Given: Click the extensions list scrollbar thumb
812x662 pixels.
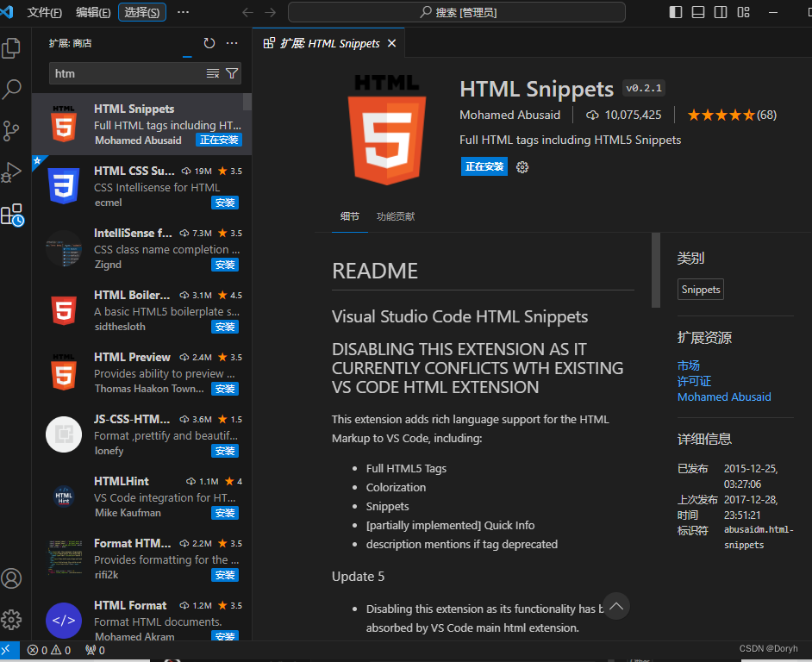Looking at the screenshot, I should click(247, 102).
